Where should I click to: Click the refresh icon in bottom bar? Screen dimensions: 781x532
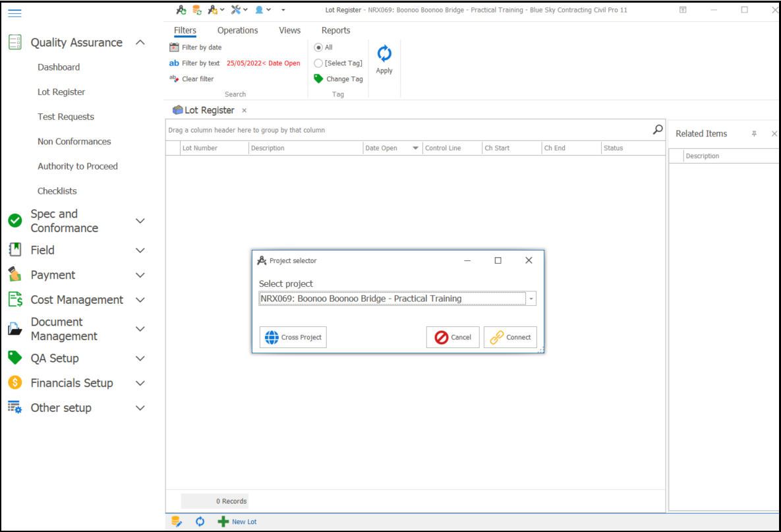[200, 521]
